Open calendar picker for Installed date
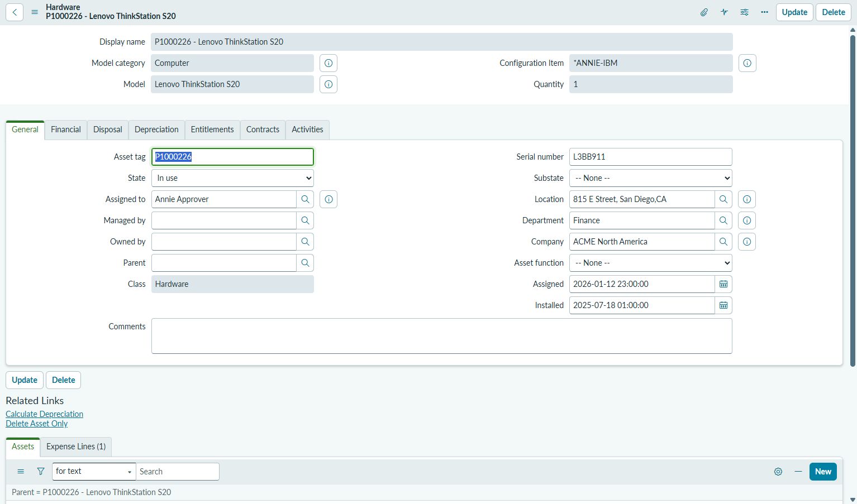 pos(723,305)
